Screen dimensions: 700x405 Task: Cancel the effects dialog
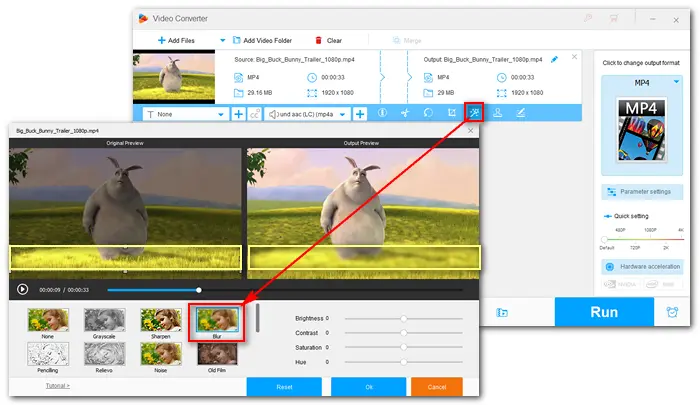coord(437,387)
